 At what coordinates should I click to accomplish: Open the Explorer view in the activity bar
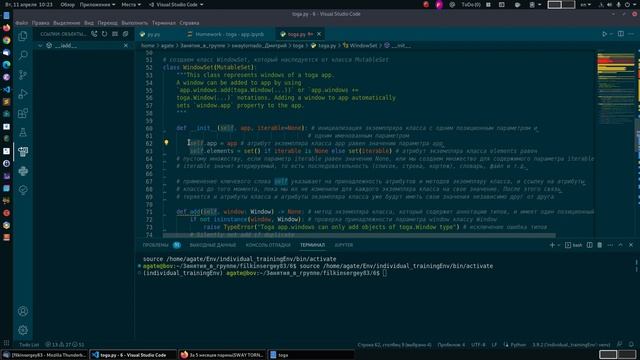23,36
